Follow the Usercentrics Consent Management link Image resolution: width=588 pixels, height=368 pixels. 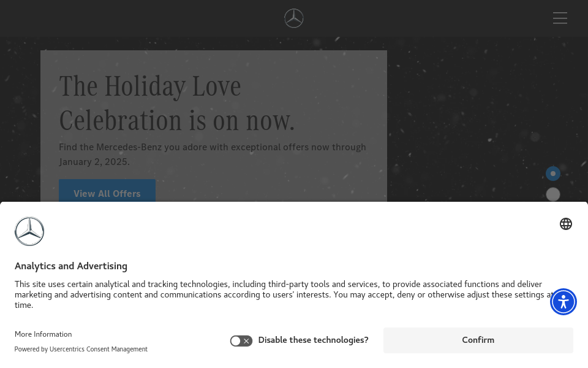click(x=99, y=349)
